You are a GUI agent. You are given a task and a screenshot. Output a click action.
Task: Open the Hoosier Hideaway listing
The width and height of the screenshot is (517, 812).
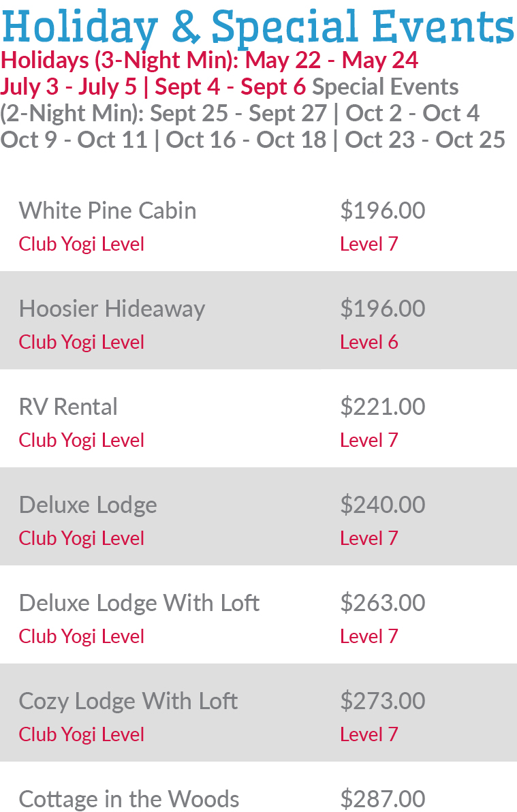(112, 309)
